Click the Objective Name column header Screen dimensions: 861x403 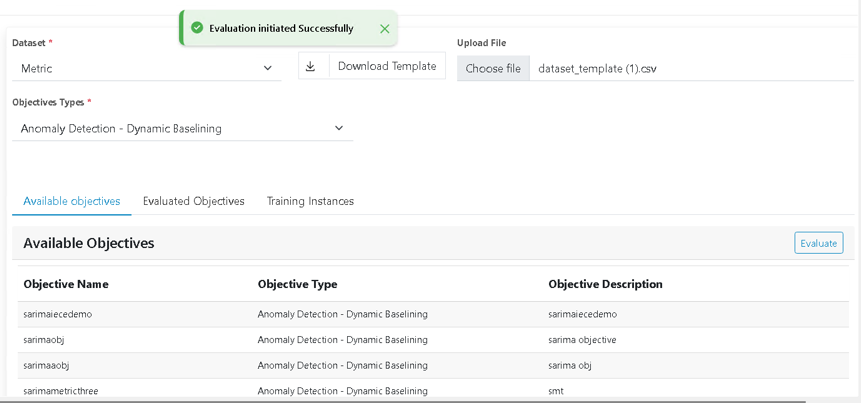[x=66, y=284]
